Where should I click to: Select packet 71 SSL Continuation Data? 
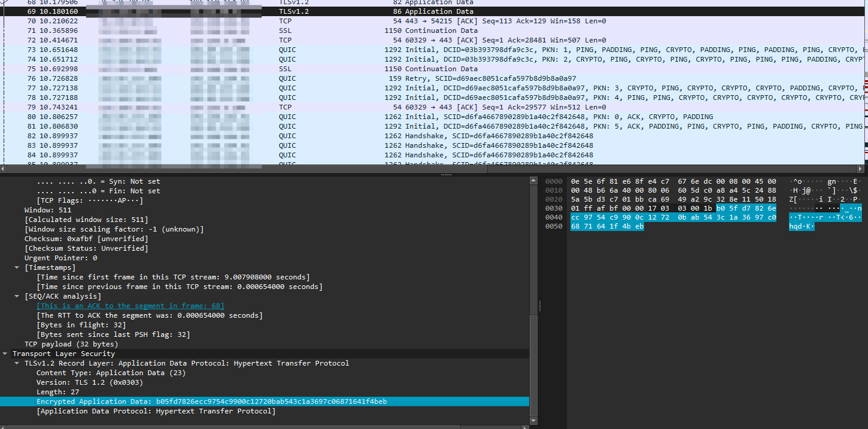coord(431,31)
